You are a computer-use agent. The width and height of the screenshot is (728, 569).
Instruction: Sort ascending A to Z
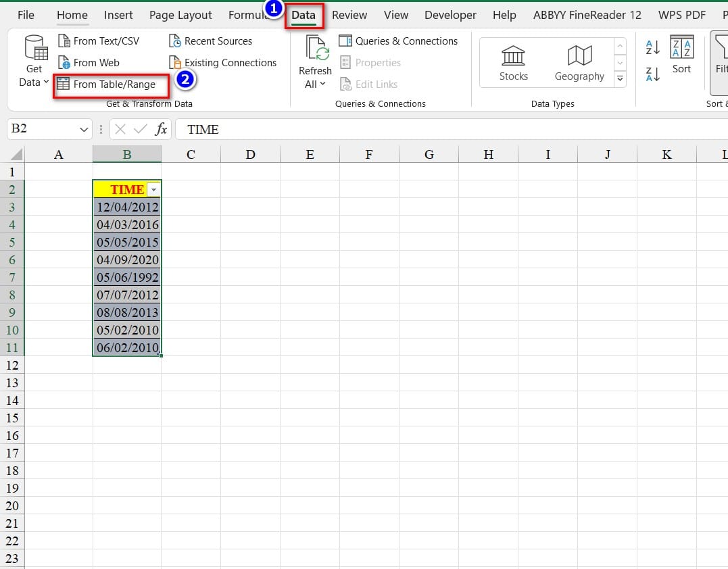point(653,47)
